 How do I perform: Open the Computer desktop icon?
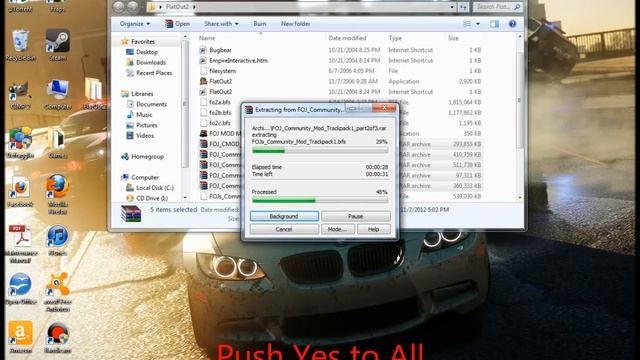(57, 95)
